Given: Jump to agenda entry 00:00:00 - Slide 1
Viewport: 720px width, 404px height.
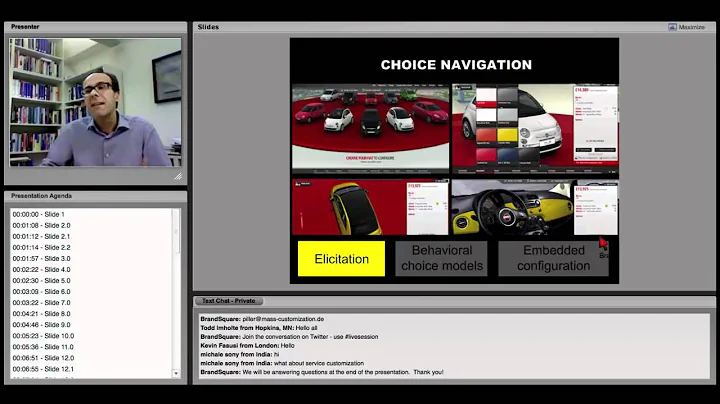Looking at the screenshot, I should [39, 214].
